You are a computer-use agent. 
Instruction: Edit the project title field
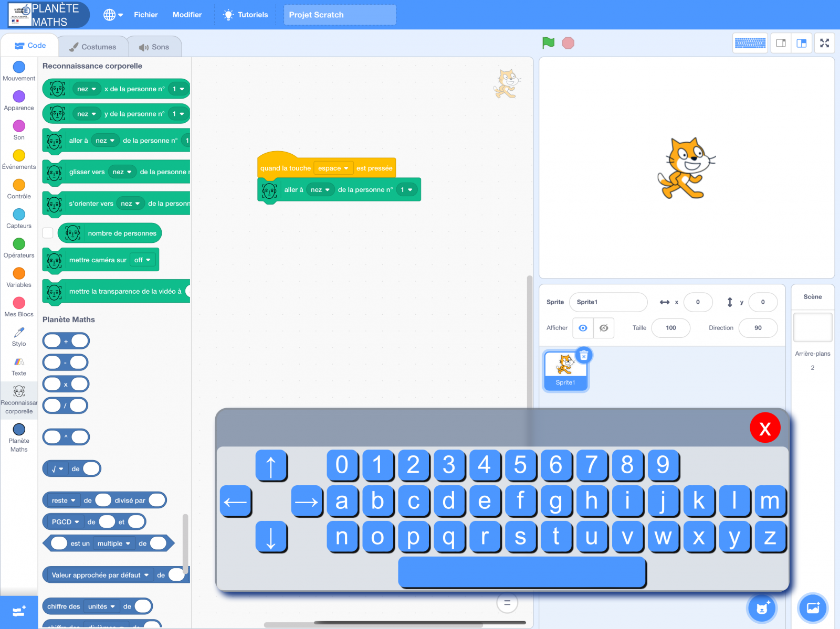coord(340,15)
